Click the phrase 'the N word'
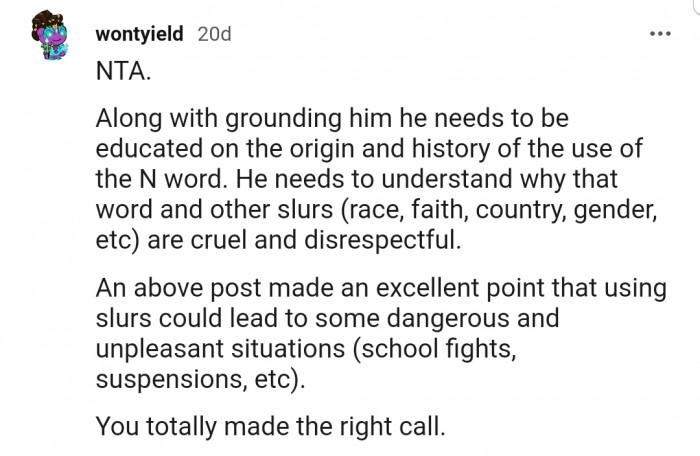Screen dimensions: 700x456 tap(159, 179)
